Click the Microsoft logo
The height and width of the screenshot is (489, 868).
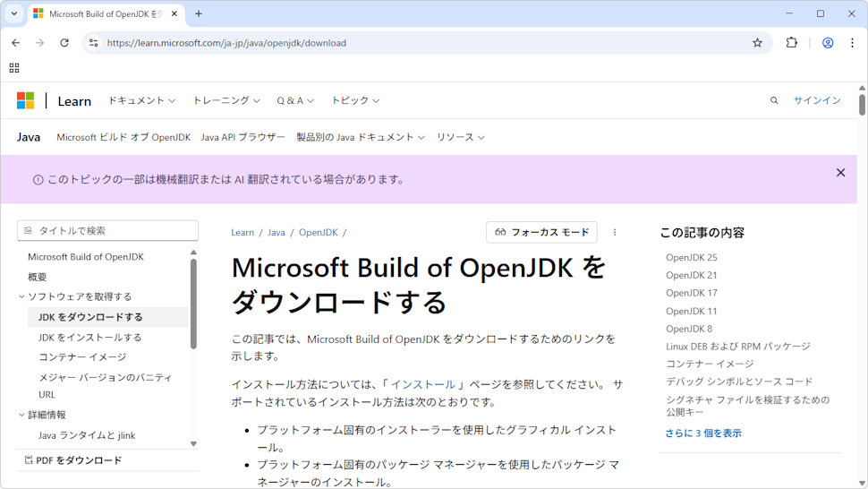[x=25, y=101]
